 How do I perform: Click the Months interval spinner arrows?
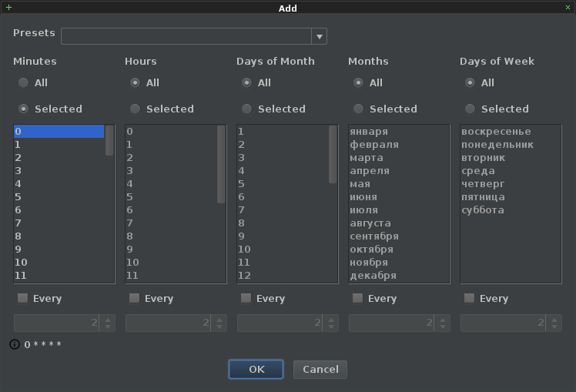443,323
